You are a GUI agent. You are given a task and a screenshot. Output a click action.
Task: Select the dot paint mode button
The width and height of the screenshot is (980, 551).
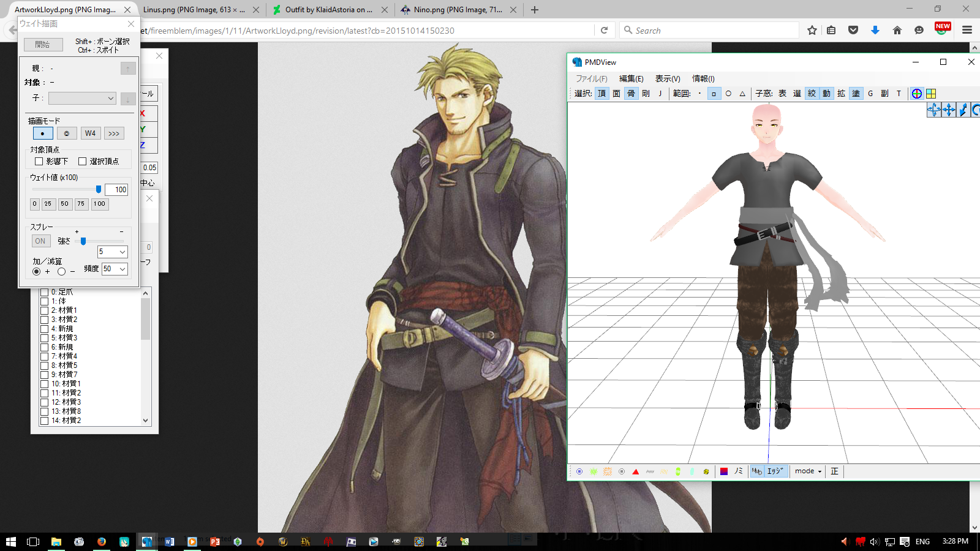pyautogui.click(x=43, y=133)
